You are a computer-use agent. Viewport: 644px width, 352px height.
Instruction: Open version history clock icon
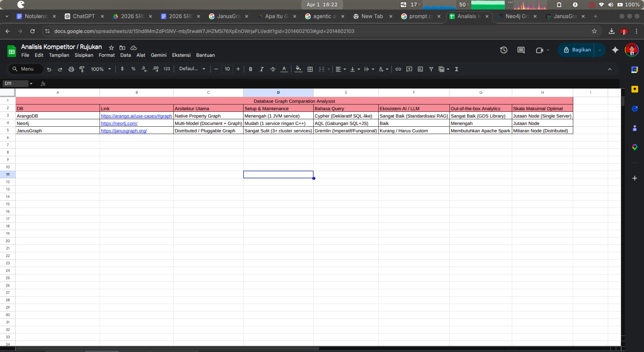point(504,50)
